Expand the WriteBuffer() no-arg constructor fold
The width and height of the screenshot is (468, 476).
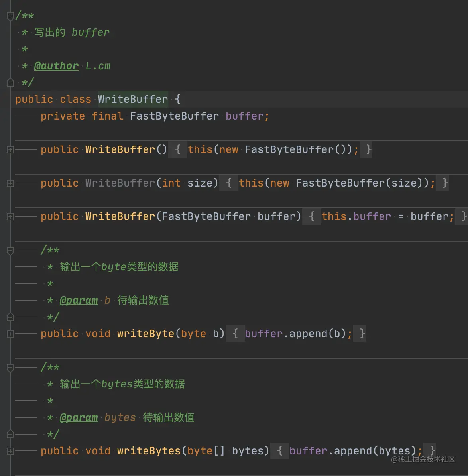pyautogui.click(x=10, y=149)
